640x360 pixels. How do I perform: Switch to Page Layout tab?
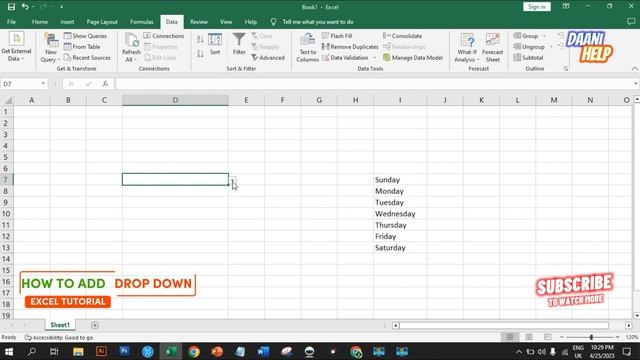coord(102,22)
